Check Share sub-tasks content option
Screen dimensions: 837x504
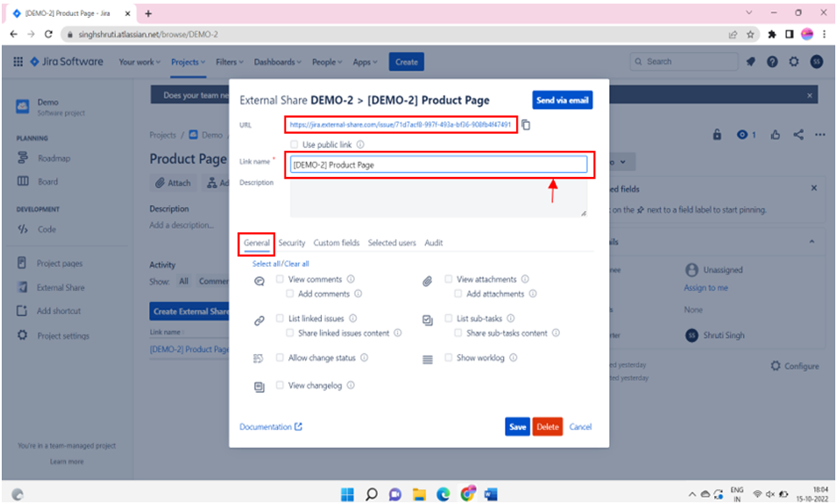(458, 333)
